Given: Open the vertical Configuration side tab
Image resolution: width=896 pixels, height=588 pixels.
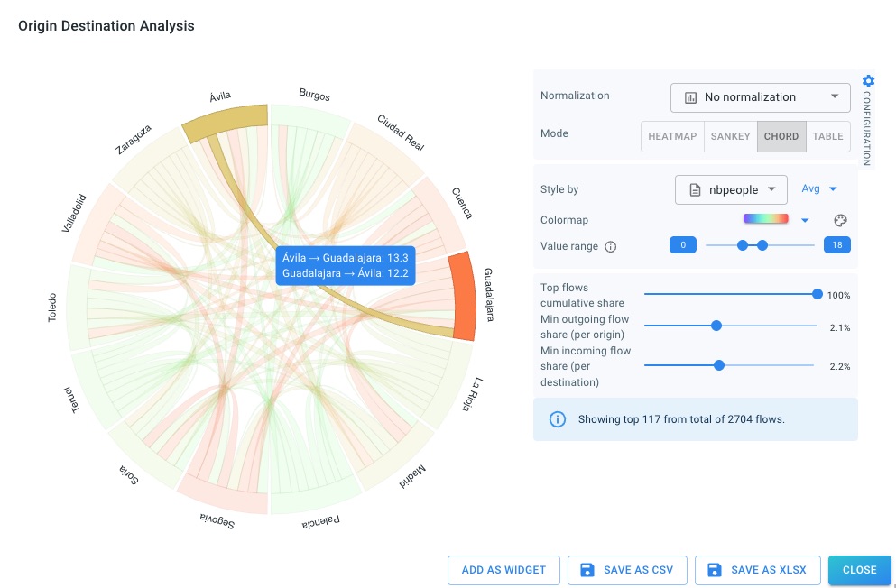Looking at the screenshot, I should (x=867, y=124).
